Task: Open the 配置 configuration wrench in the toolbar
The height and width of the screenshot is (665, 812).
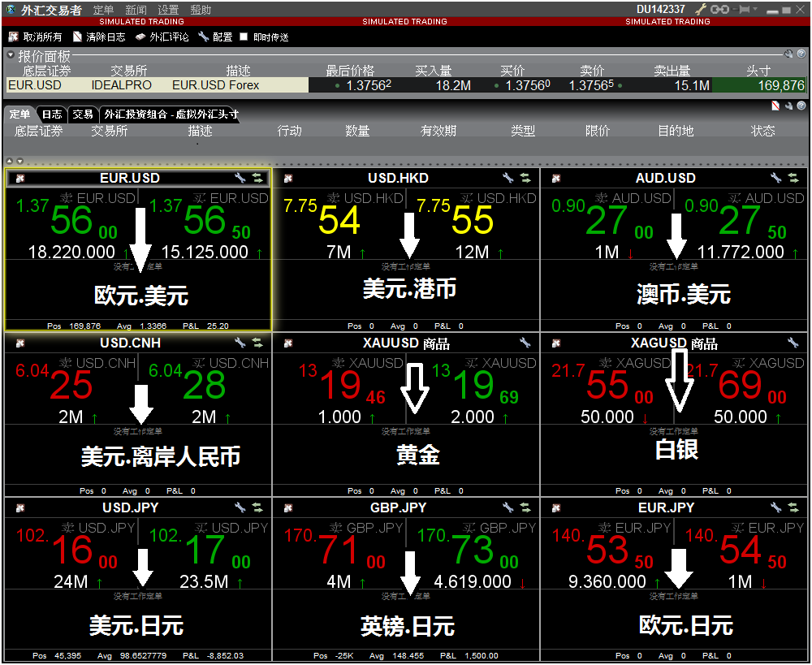Action: [x=203, y=37]
